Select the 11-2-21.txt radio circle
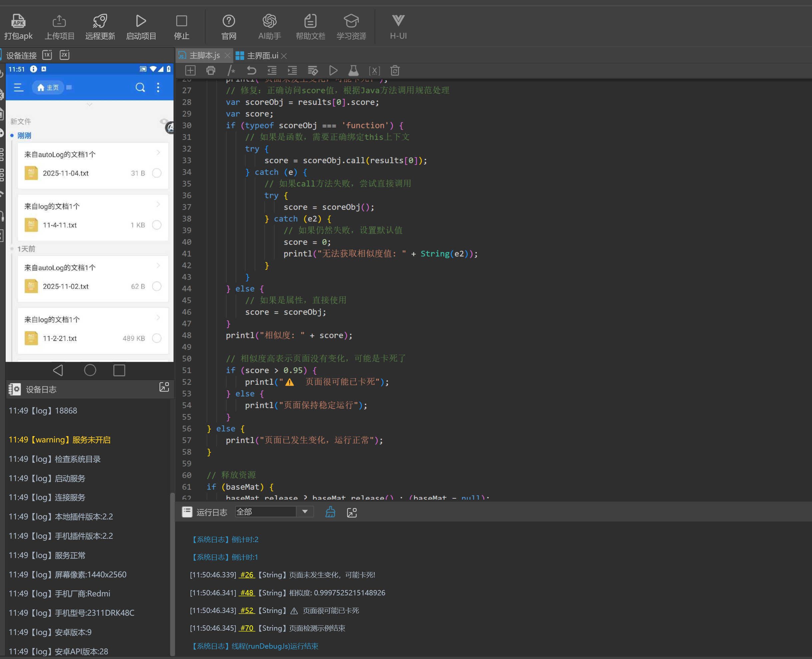 pos(157,338)
